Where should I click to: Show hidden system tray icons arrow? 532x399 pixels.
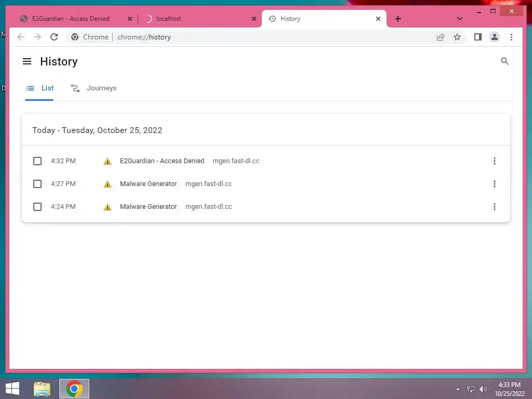tap(458, 389)
